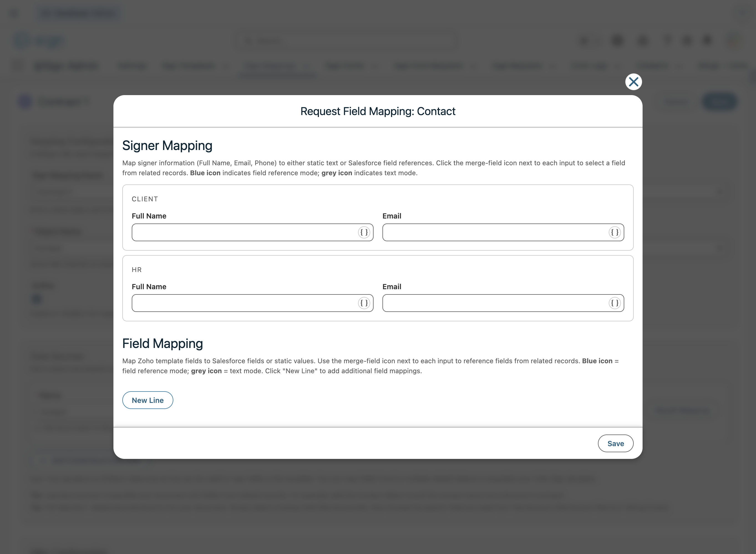Open merge-field picker for HR Full Name

364,303
